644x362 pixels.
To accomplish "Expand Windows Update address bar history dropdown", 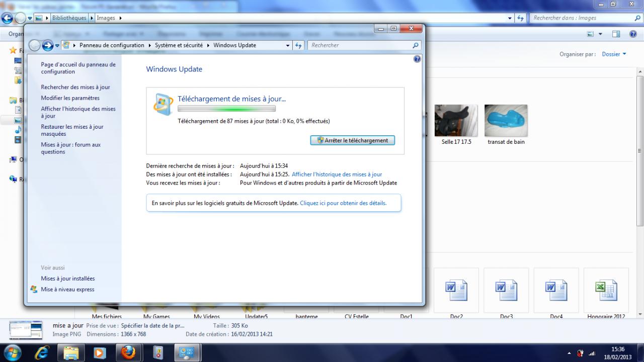I will click(x=288, y=45).
